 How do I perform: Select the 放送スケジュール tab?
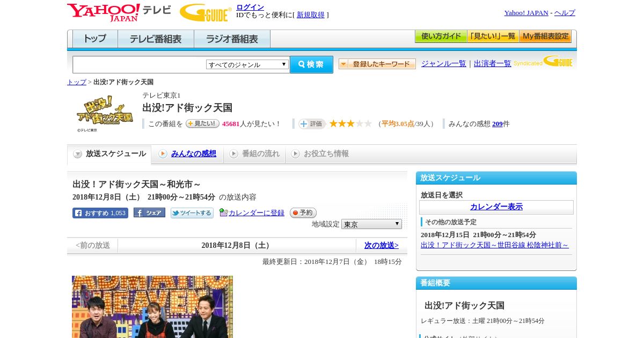[x=109, y=154]
